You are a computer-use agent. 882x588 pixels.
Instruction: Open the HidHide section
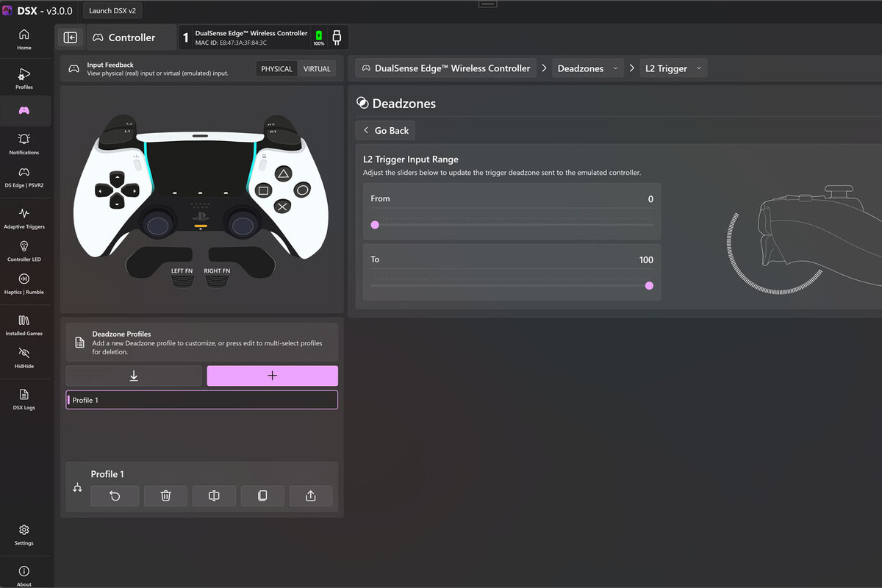[24, 357]
